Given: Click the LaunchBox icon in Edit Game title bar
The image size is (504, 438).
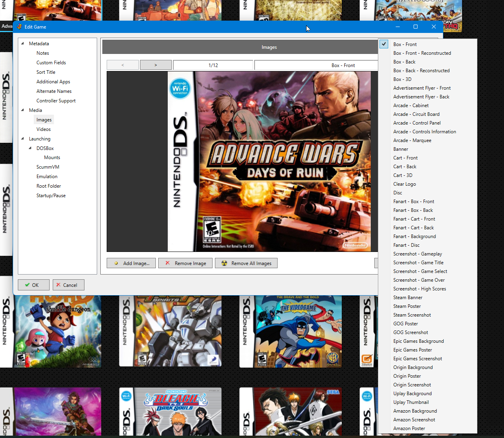Looking at the screenshot, I should pyautogui.click(x=19, y=27).
